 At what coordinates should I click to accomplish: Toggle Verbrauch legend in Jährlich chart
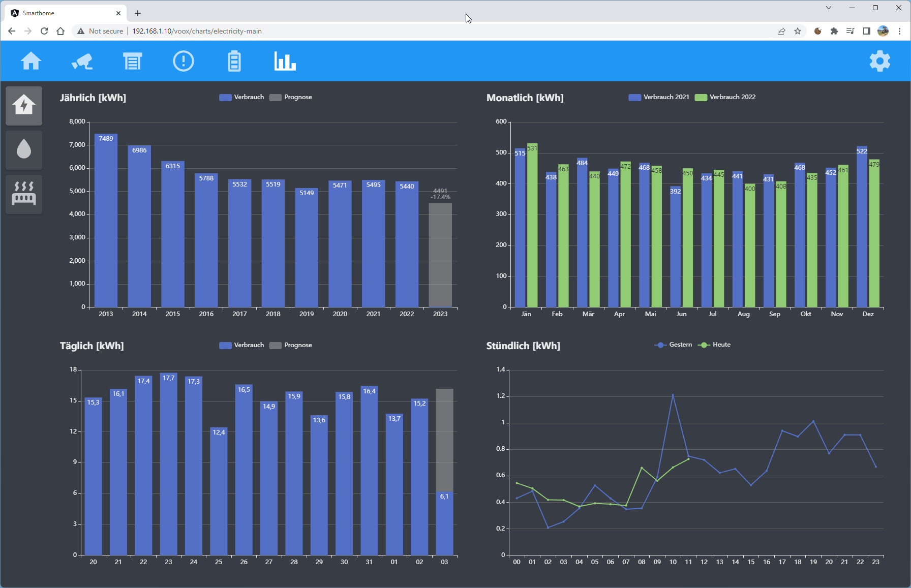[241, 97]
